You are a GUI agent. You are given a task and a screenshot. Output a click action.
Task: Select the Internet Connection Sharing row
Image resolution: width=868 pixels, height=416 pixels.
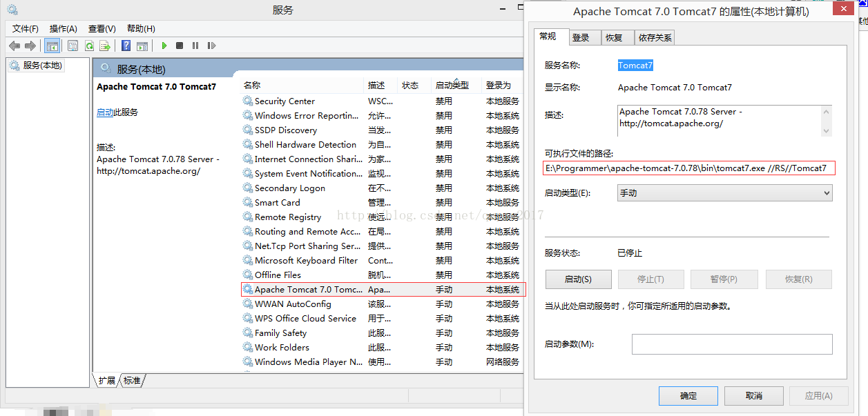pyautogui.click(x=383, y=159)
